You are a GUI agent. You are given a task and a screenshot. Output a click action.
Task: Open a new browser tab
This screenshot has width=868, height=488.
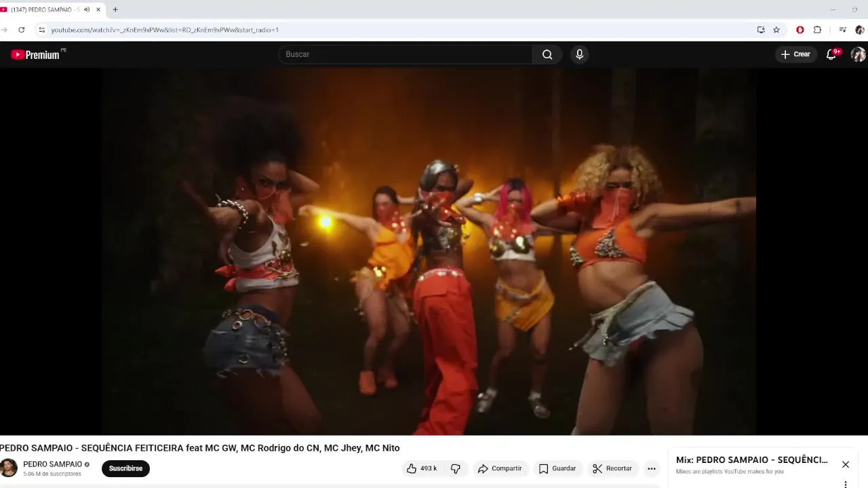(115, 9)
